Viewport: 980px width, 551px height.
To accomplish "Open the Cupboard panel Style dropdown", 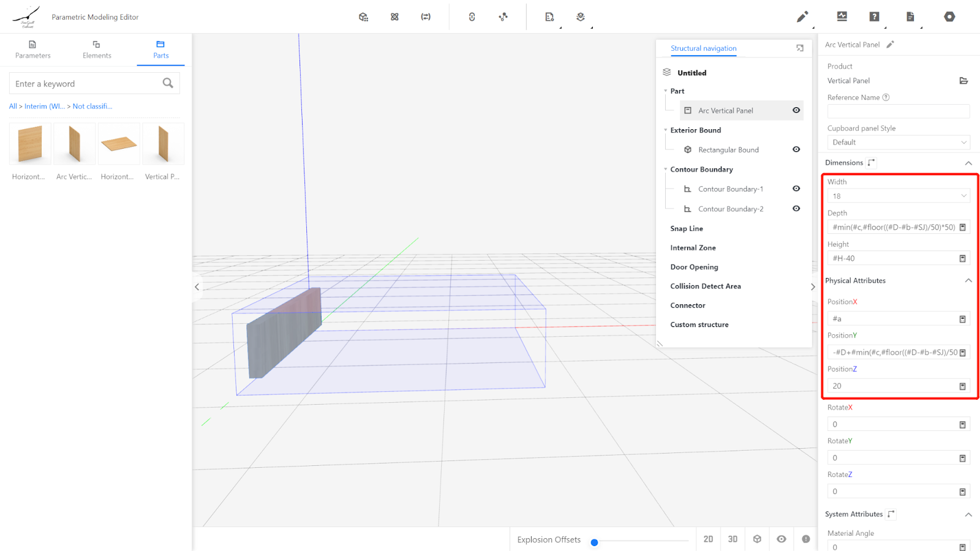I will (x=898, y=142).
